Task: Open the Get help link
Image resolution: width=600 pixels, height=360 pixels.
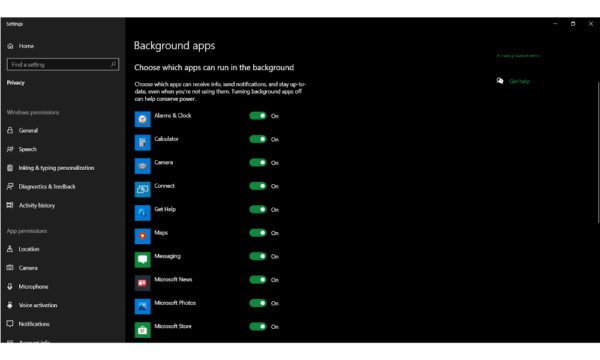Action: [519, 81]
